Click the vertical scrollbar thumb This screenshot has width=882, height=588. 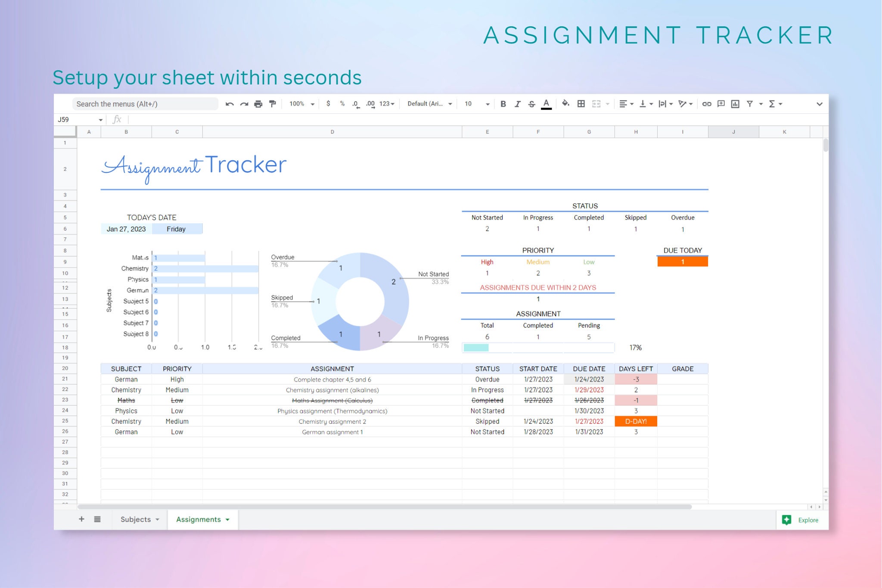[826, 145]
